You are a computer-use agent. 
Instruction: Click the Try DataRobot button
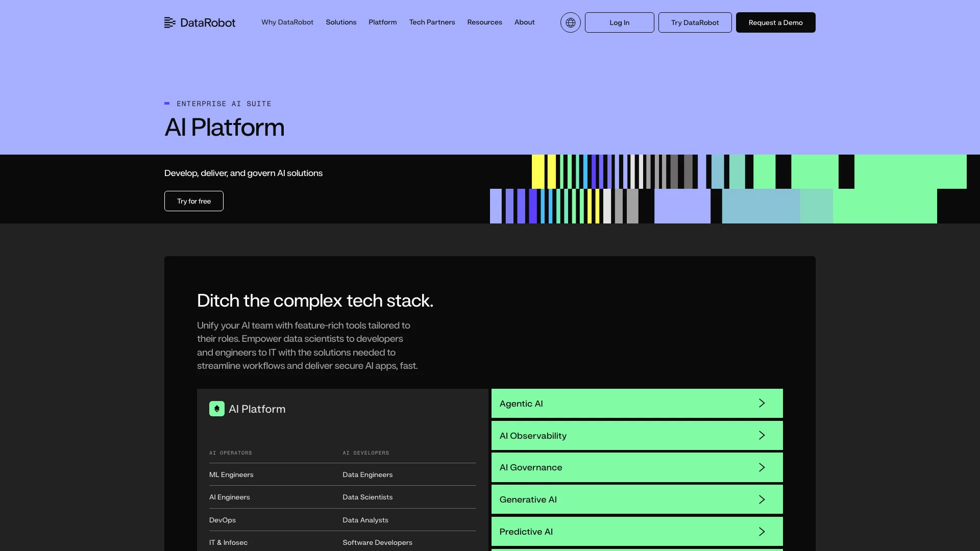coord(695,22)
